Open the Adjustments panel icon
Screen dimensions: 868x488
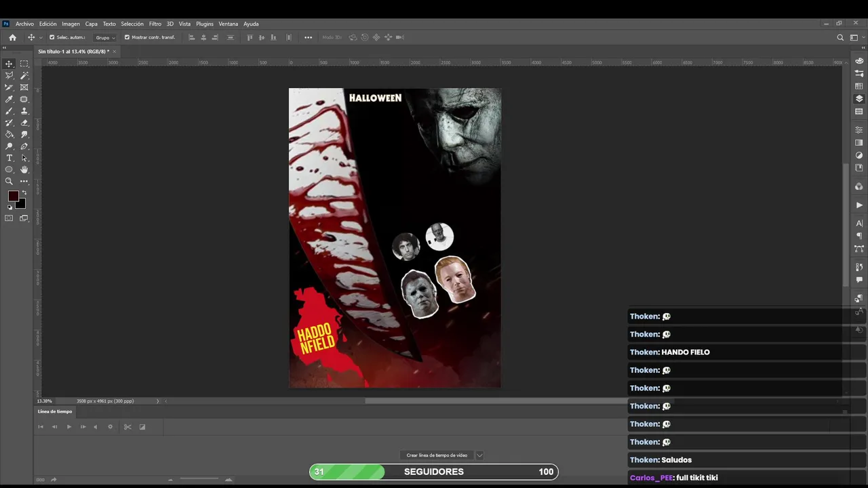click(859, 155)
